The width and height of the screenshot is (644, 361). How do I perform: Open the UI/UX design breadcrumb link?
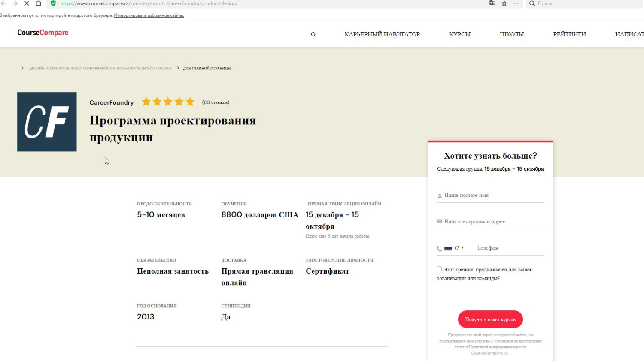pos(100,68)
